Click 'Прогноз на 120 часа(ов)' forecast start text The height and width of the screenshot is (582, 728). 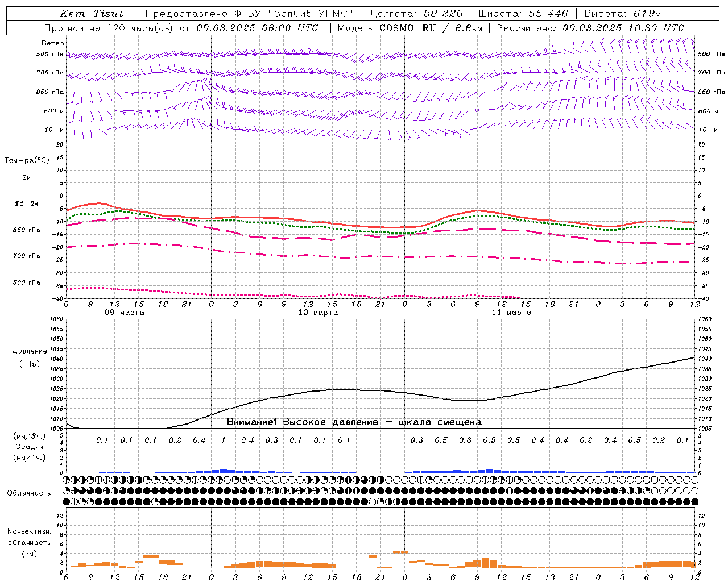[109, 28]
